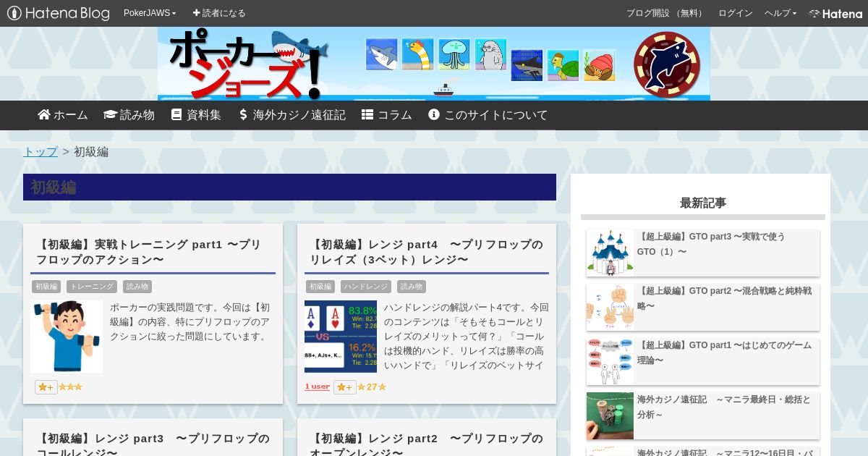The height and width of the screenshot is (456, 868).
Task: Open マニラ12〜16日目 sidebar article
Action: click(x=724, y=452)
